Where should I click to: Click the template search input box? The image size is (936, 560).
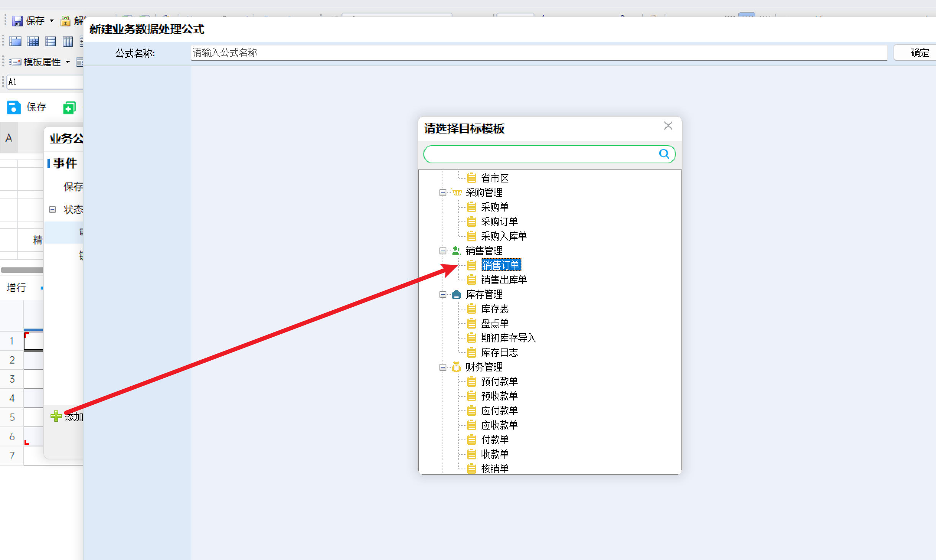click(x=540, y=154)
